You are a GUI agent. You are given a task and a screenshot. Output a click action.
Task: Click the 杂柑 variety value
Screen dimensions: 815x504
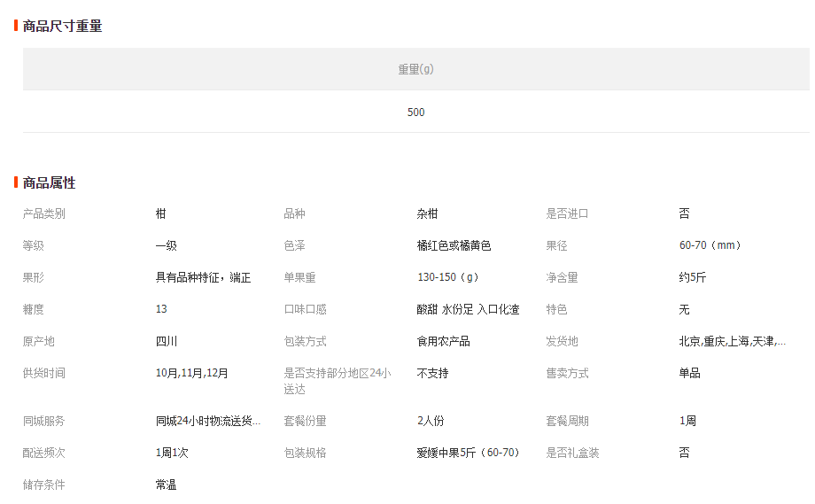coord(427,213)
